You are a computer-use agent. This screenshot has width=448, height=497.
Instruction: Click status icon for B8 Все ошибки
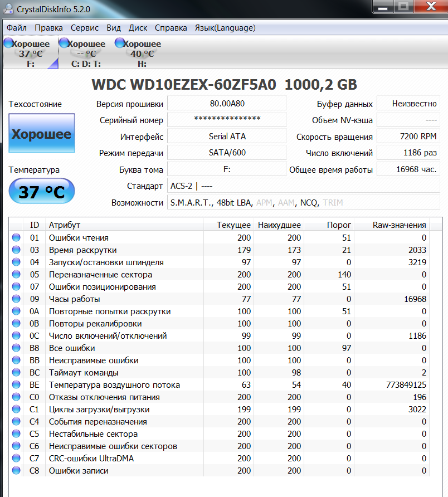coord(16,348)
